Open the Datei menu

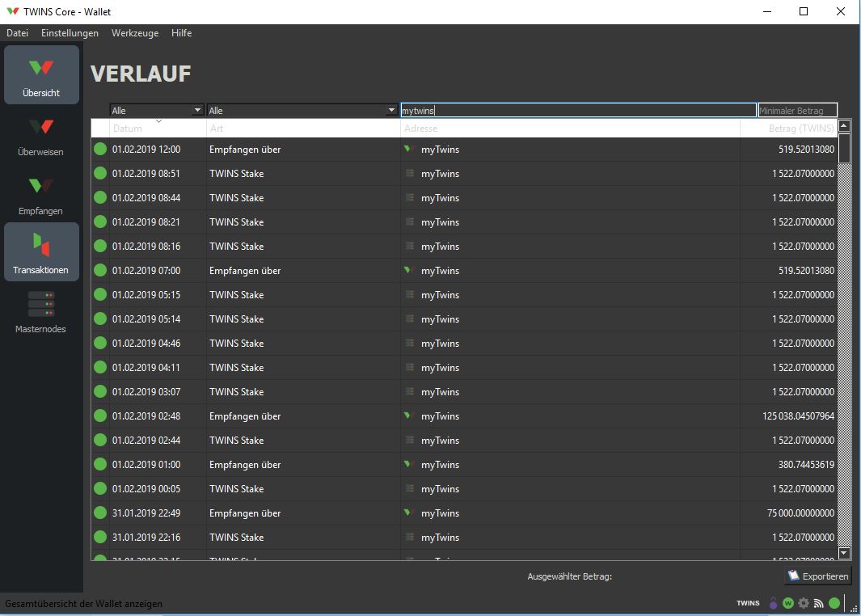tap(18, 33)
